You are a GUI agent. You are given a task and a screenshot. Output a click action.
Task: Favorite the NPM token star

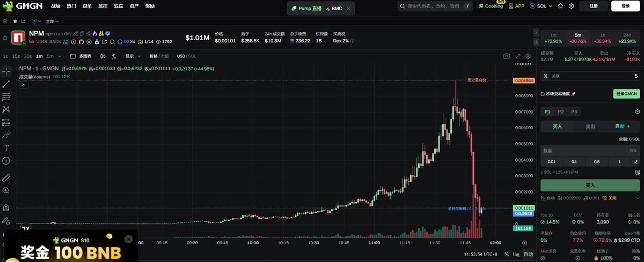tap(5, 38)
